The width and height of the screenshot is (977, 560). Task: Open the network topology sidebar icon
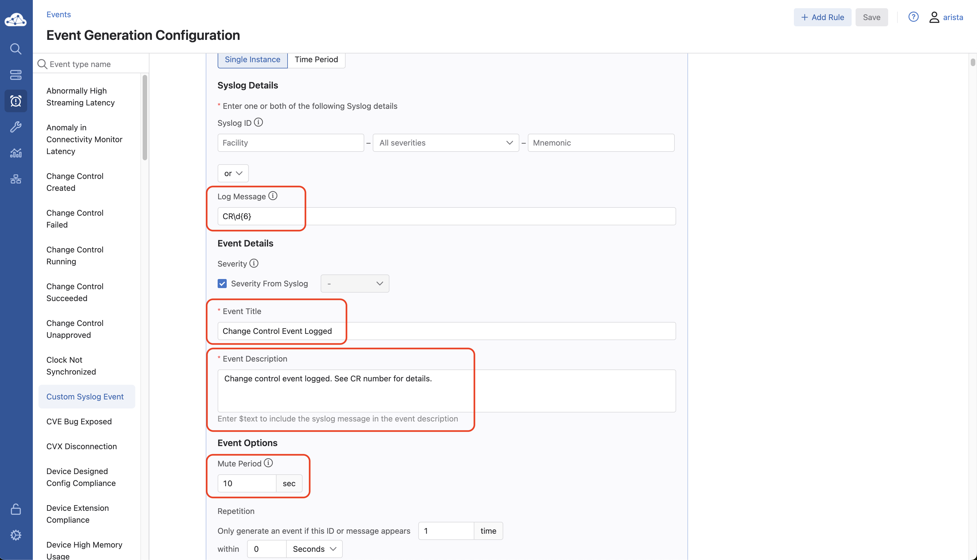[15, 179]
